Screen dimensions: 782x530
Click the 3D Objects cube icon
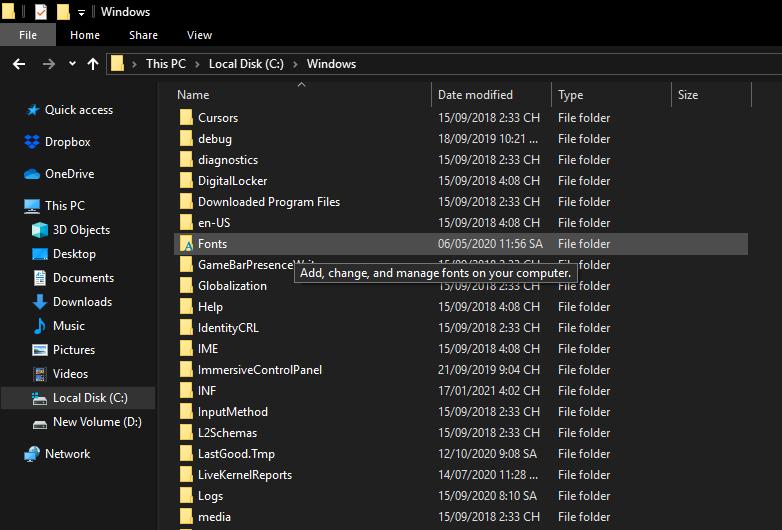click(x=40, y=230)
